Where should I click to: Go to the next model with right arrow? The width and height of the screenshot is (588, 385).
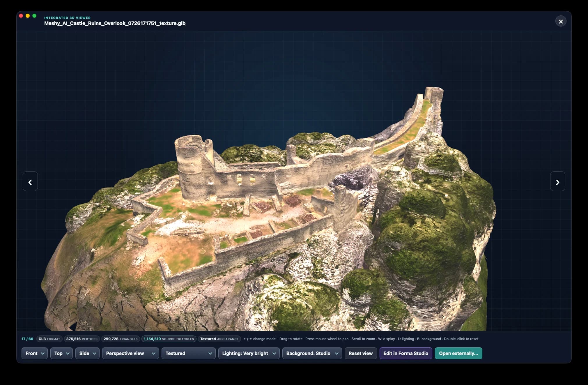[x=557, y=181]
